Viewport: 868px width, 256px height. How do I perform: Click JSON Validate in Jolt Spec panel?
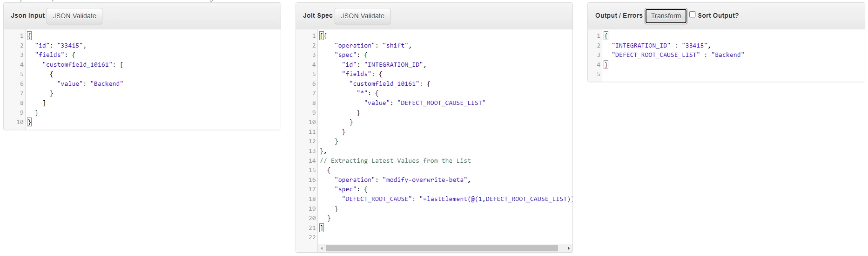[363, 16]
